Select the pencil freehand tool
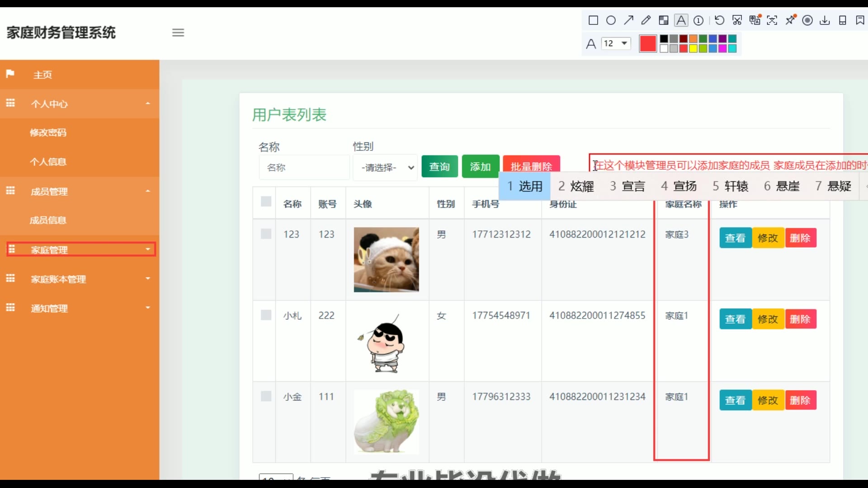This screenshot has width=868, height=488. point(646,20)
